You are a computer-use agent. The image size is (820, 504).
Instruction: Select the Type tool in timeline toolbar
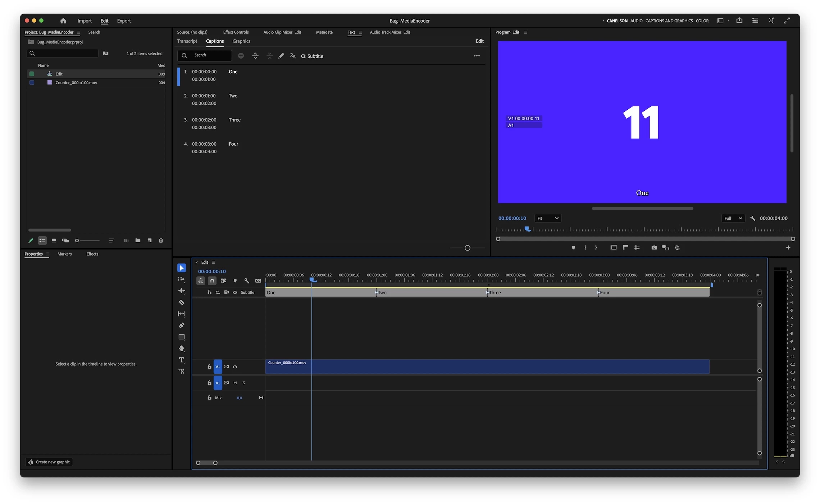point(182,360)
